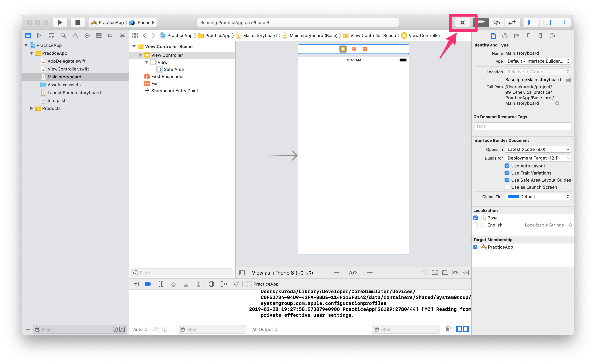Click the On Demand Resource Tags field
The height and width of the screenshot is (364, 596).
[x=522, y=126]
